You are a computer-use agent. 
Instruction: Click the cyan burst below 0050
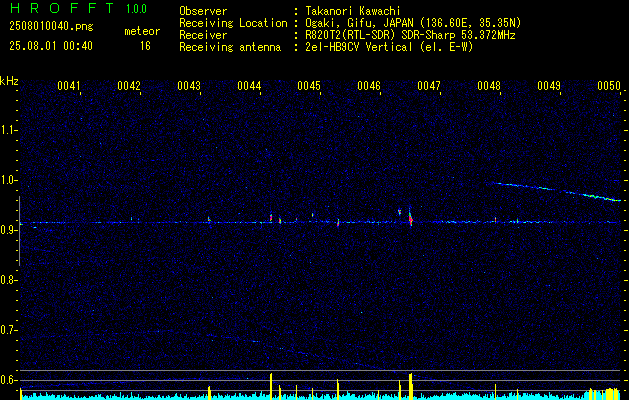coord(604,394)
